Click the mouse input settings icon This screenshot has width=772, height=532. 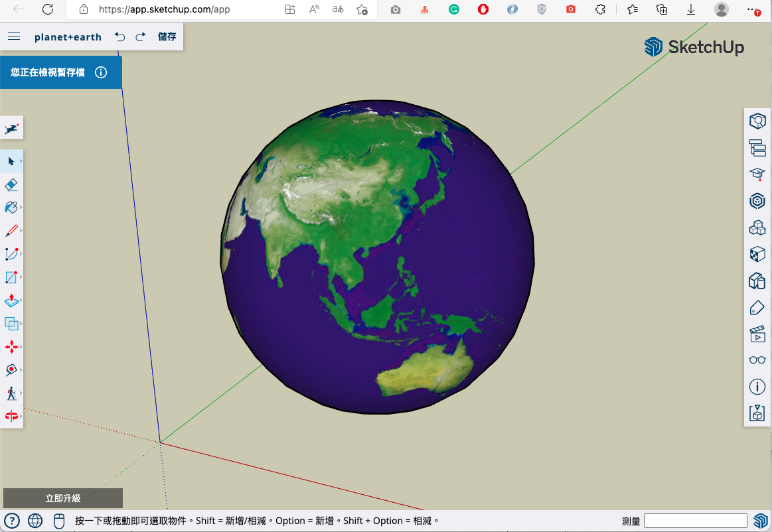tap(58, 521)
